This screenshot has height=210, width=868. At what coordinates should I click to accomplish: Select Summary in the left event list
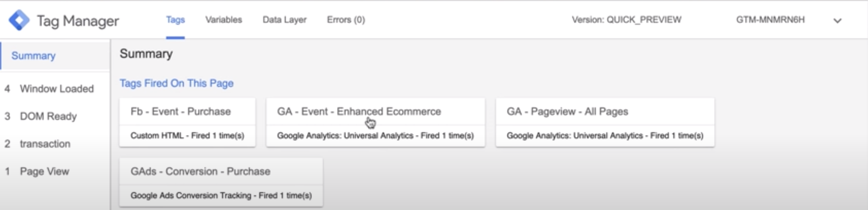[34, 56]
